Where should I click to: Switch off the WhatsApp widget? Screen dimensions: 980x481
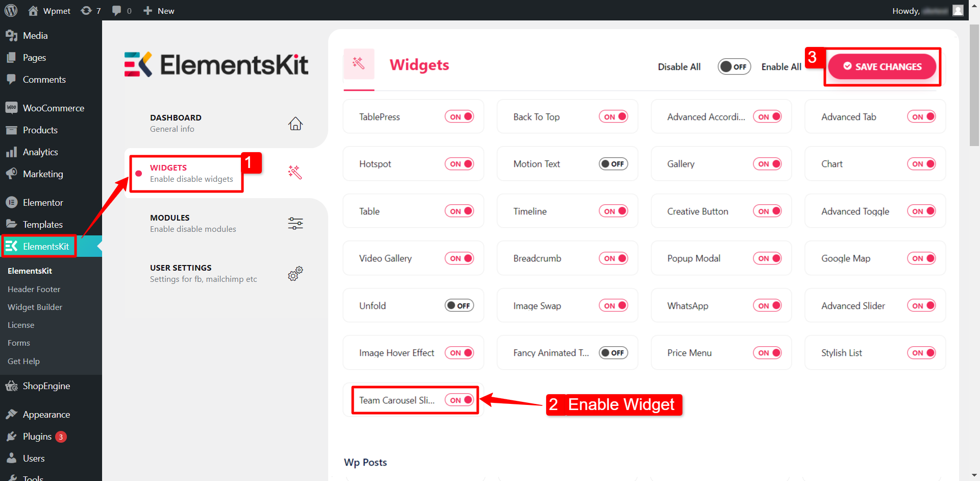767,306
